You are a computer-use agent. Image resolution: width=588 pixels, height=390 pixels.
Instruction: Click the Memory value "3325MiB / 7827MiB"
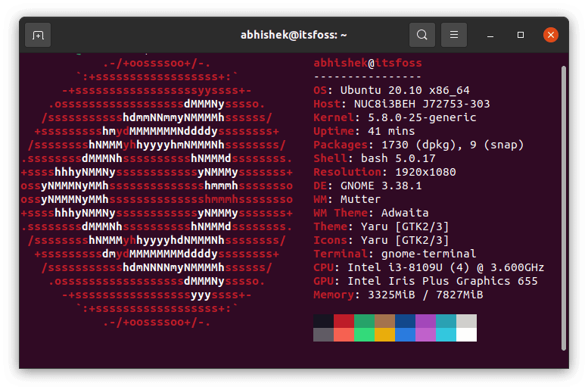point(425,295)
